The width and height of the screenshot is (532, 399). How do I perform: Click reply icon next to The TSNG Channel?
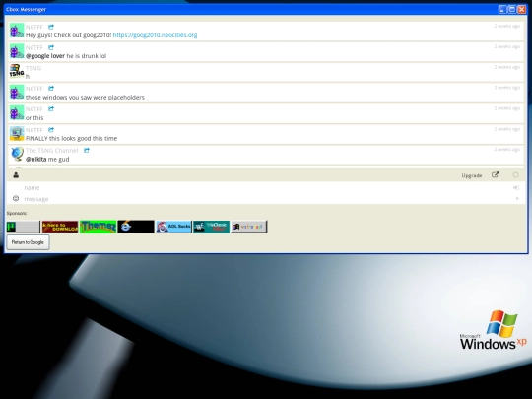pyautogui.click(x=87, y=150)
